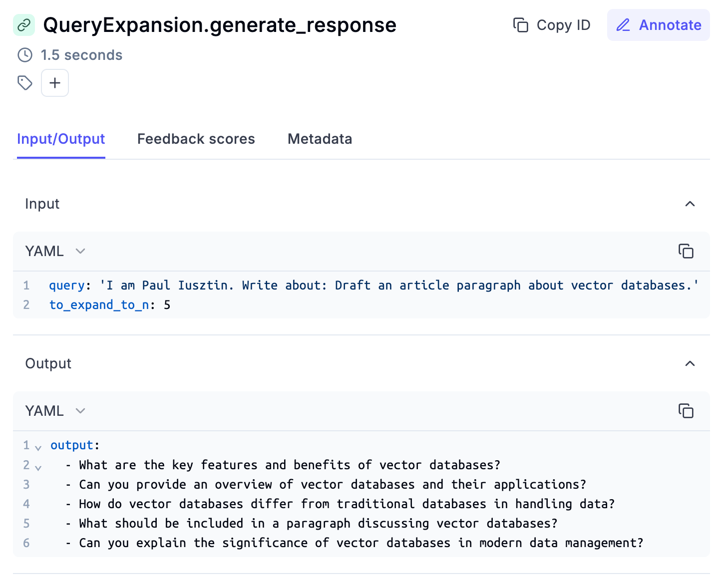Switch to the Input/Output tab
Viewport: 721px width, 588px height.
pos(61,139)
